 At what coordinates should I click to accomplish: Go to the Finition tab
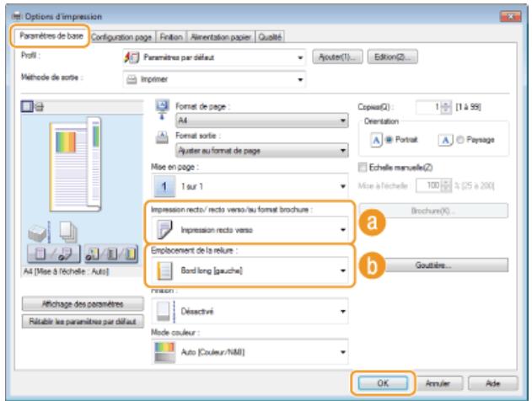tap(171, 37)
